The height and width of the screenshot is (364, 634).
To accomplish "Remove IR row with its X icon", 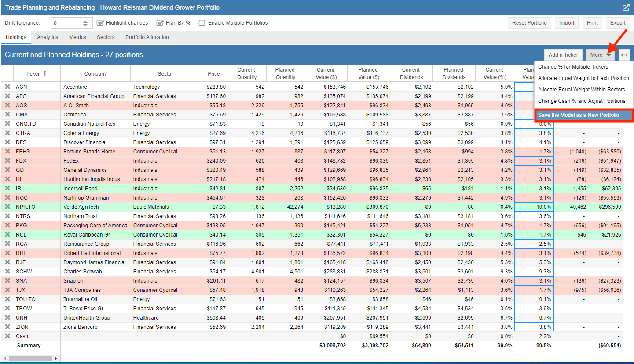I will coord(7,189).
